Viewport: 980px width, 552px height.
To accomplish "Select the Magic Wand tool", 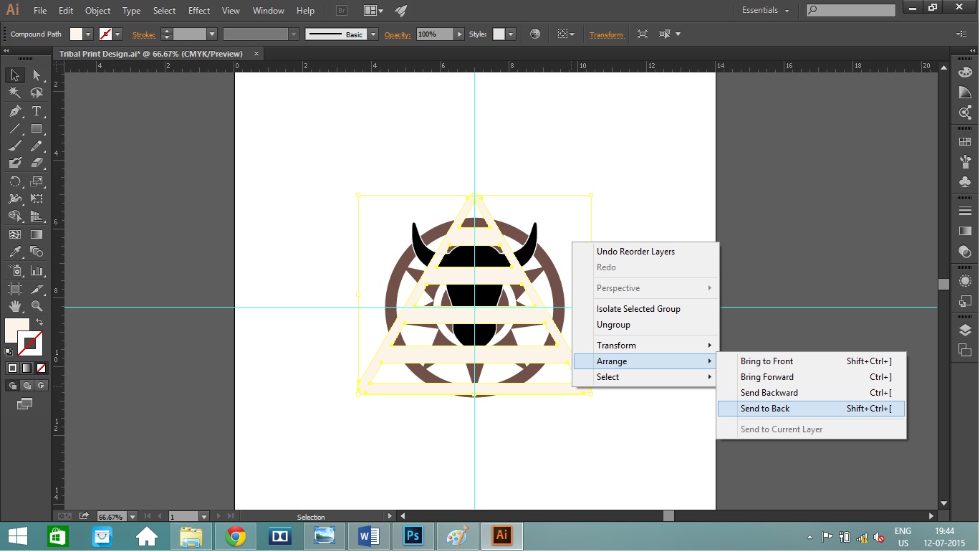I will (x=15, y=93).
